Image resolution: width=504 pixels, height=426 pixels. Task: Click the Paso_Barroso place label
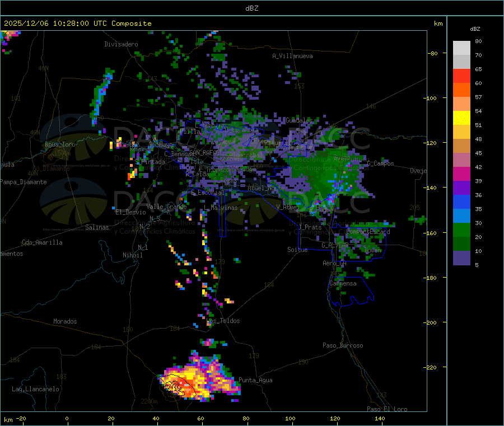(x=343, y=345)
